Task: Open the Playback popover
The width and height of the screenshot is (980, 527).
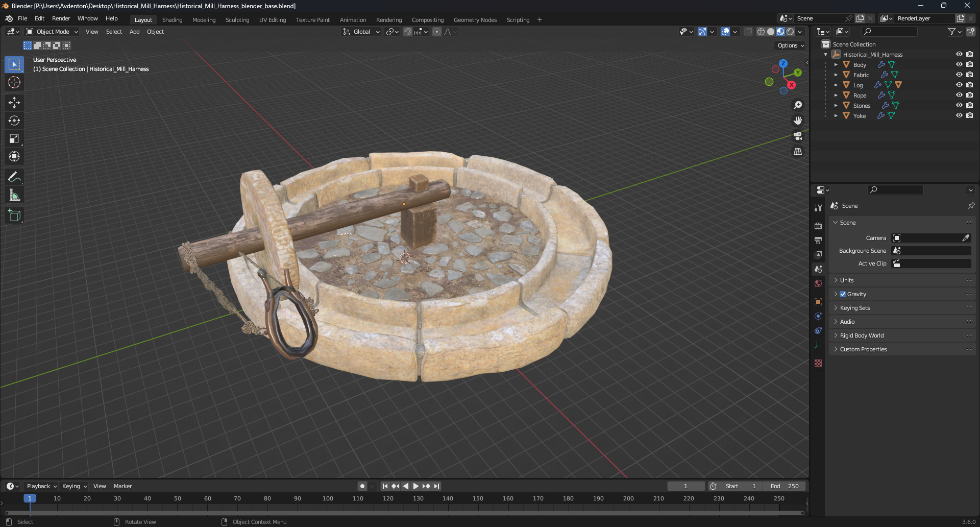Action: coord(41,486)
